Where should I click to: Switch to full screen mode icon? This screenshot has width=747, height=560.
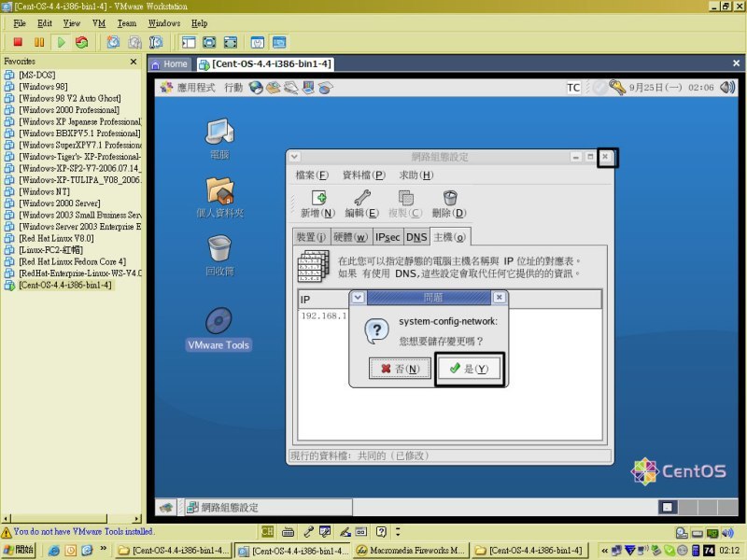pos(209,42)
